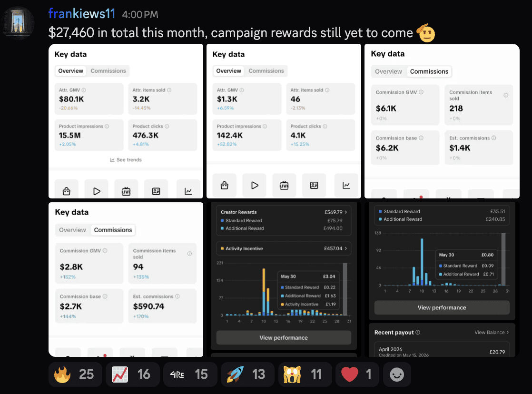Select Commissions tab in the $6.1K card

(429, 71)
